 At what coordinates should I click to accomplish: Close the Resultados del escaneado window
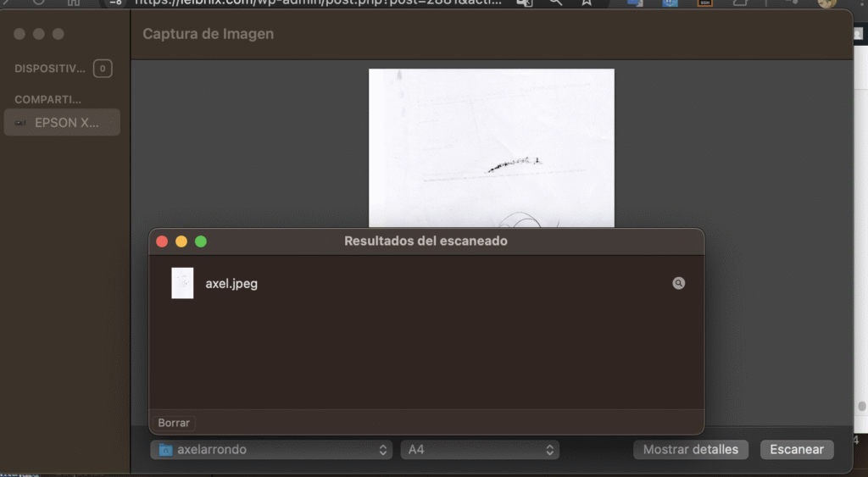162,241
